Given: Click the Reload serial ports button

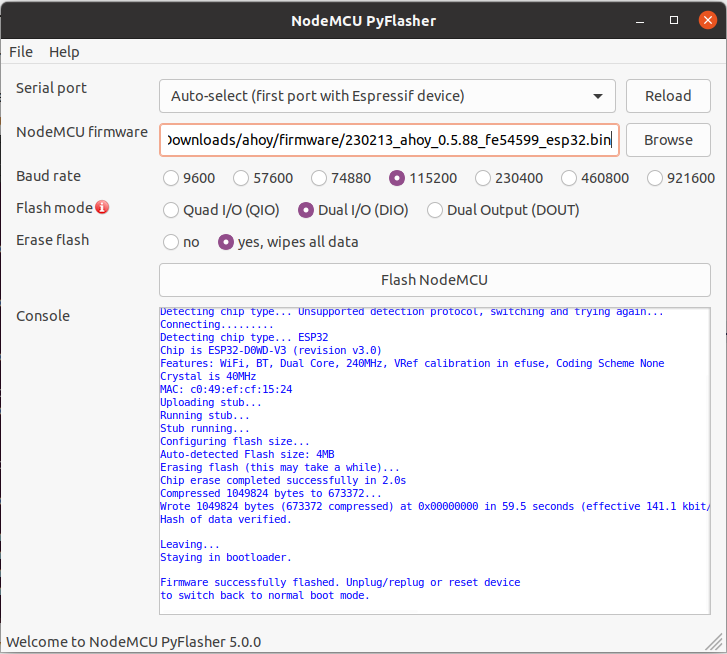Looking at the screenshot, I should tap(668, 96).
